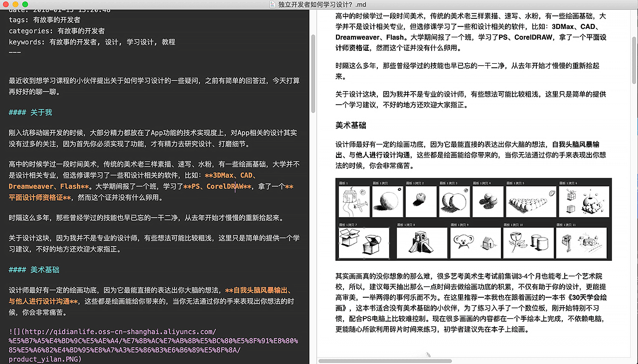Click the apple sketch artboard

420,201
